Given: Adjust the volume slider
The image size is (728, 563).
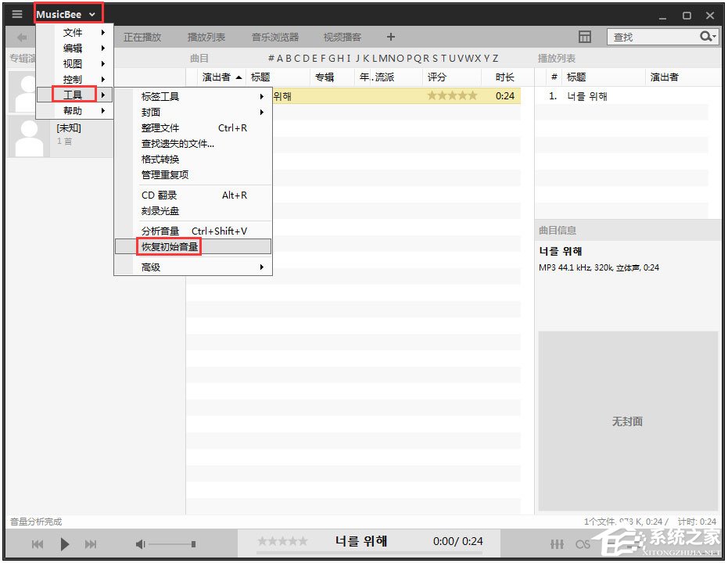Looking at the screenshot, I should pos(174,543).
